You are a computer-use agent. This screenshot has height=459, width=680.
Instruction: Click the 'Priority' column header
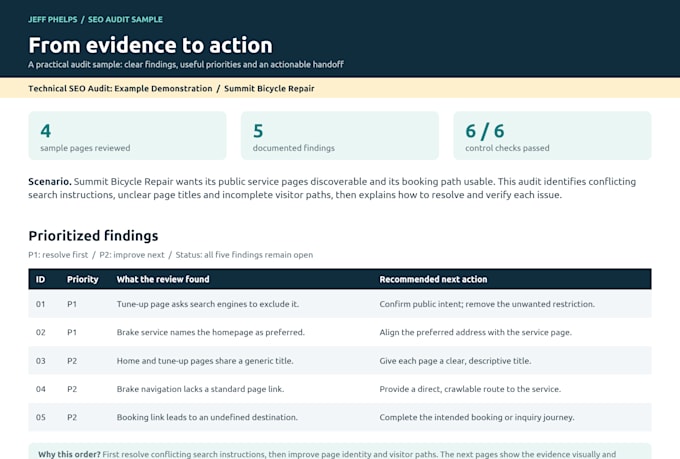click(82, 279)
